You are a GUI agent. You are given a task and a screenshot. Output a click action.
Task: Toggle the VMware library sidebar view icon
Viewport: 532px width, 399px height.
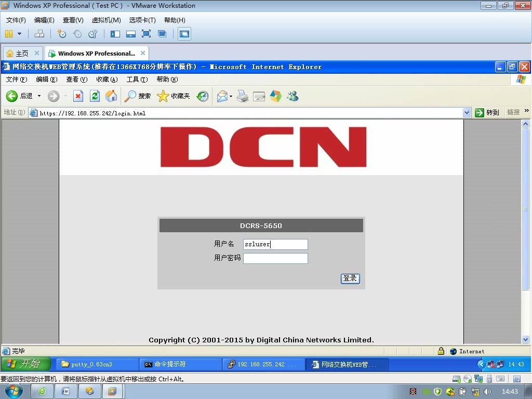(x=115, y=34)
